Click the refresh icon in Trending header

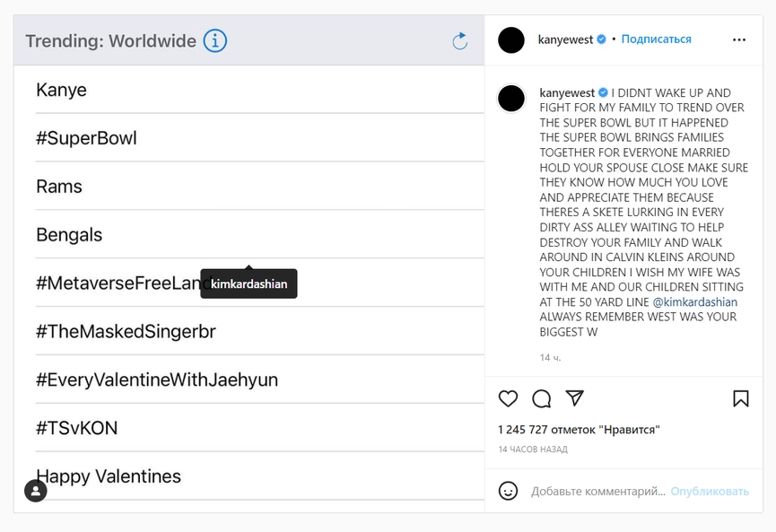[x=460, y=41]
